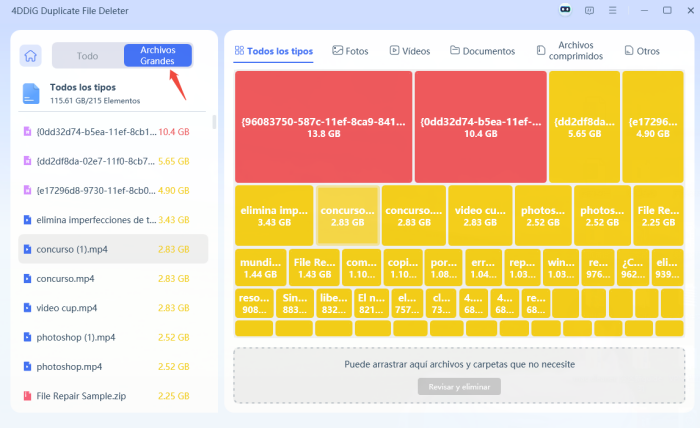Go to the home screen icon
Screen dimensions: 700x428
pos(31,56)
